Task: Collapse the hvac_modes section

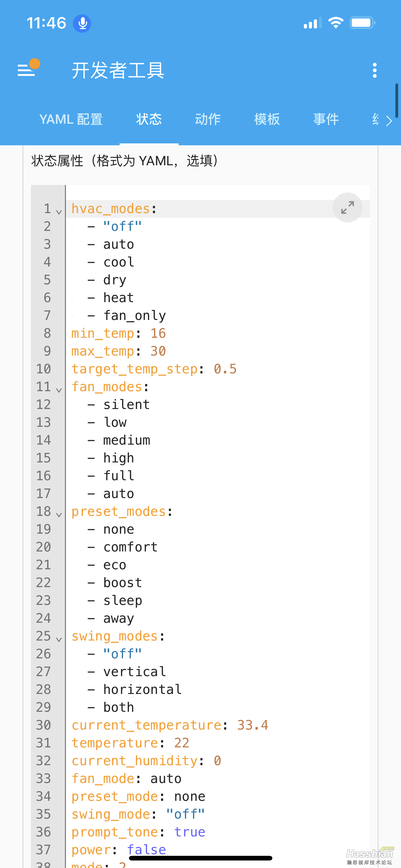Action: coord(59,212)
